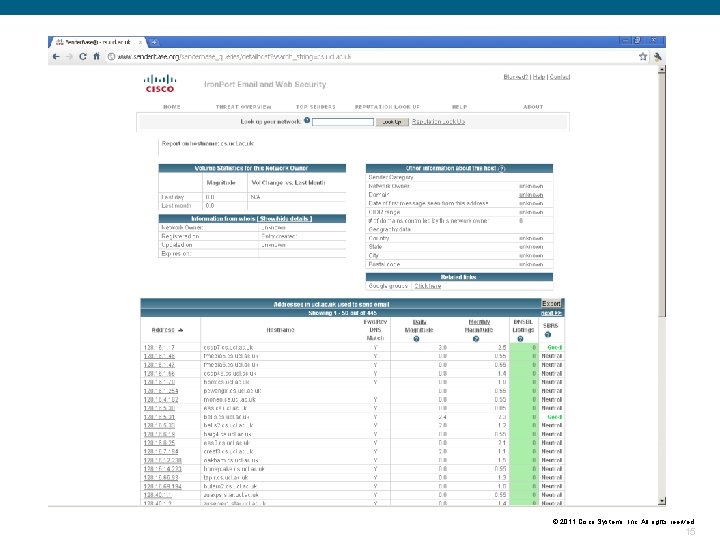Screen dimensions: 720x540
Task: Close the SenderBase browser tab
Action: pyautogui.click(x=140, y=42)
